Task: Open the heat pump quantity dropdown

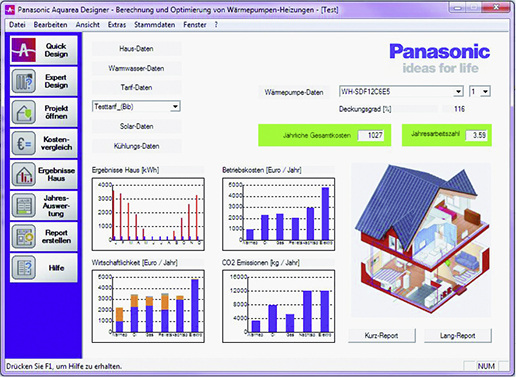Action: pyautogui.click(x=486, y=91)
